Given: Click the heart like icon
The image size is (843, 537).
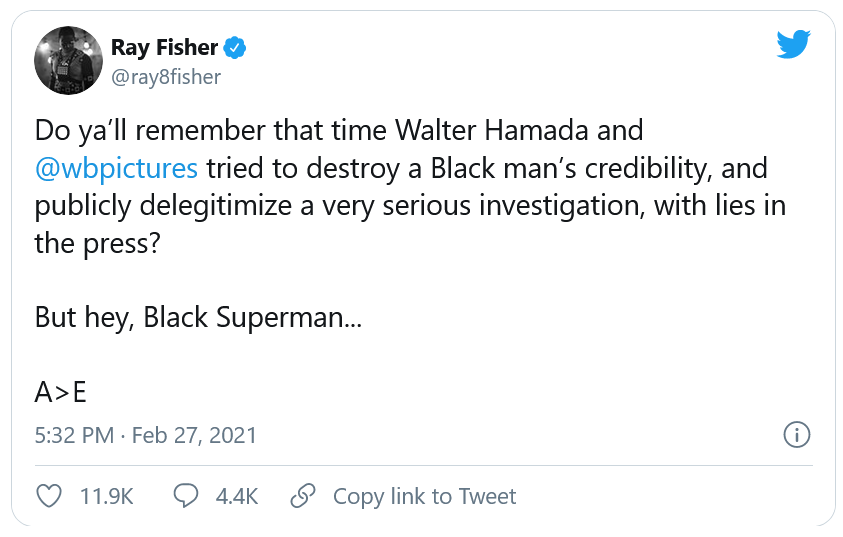Looking at the screenshot, I should point(48,495).
